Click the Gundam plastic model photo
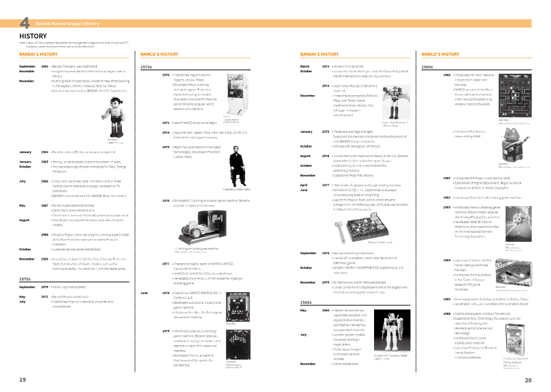This screenshot has width=551, height=392. click(392, 331)
